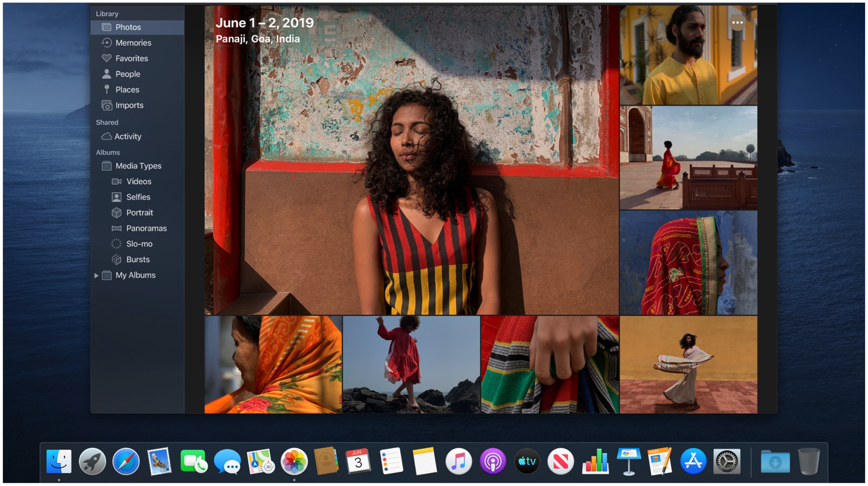Open the Slo-mo media type

pyautogui.click(x=139, y=244)
